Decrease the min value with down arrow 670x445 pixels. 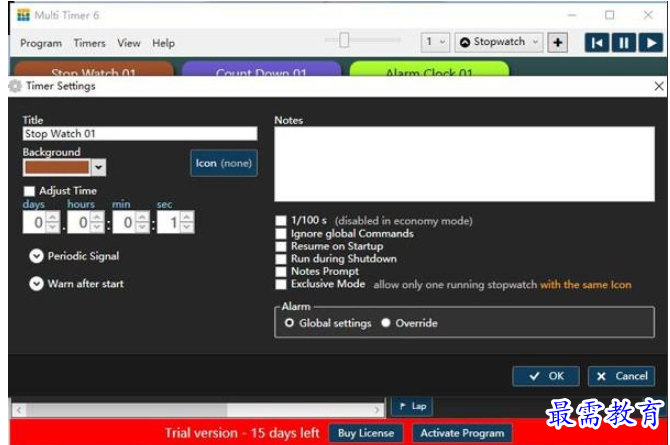coord(142,227)
